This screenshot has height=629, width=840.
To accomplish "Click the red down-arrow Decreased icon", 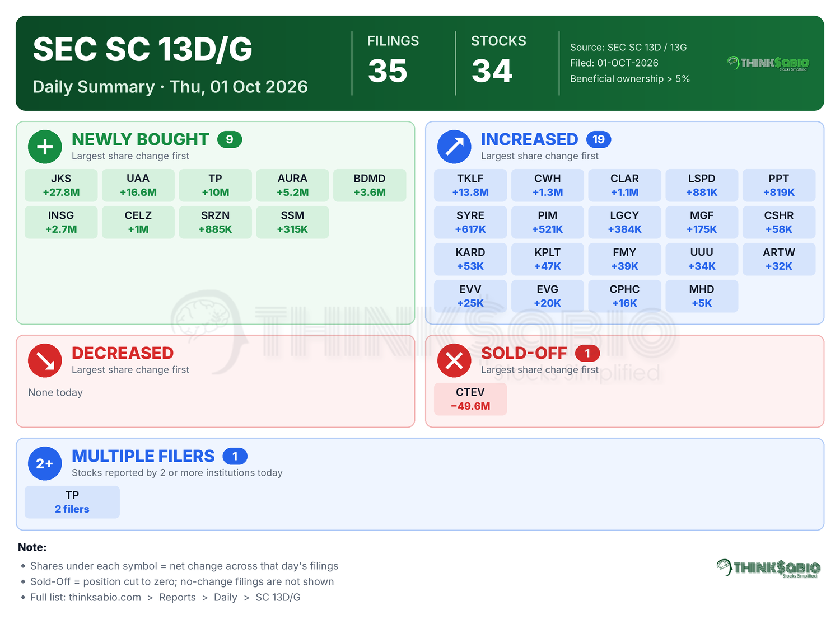I will point(45,360).
